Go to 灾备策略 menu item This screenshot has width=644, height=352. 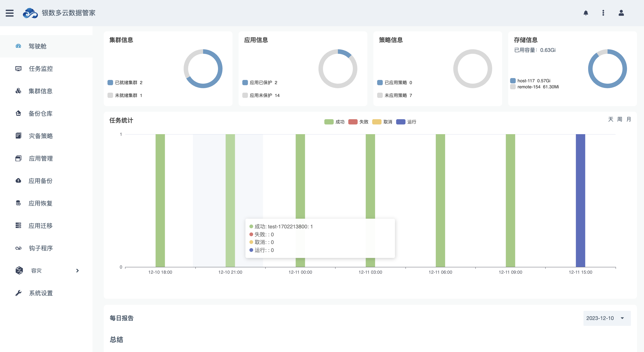(46, 136)
